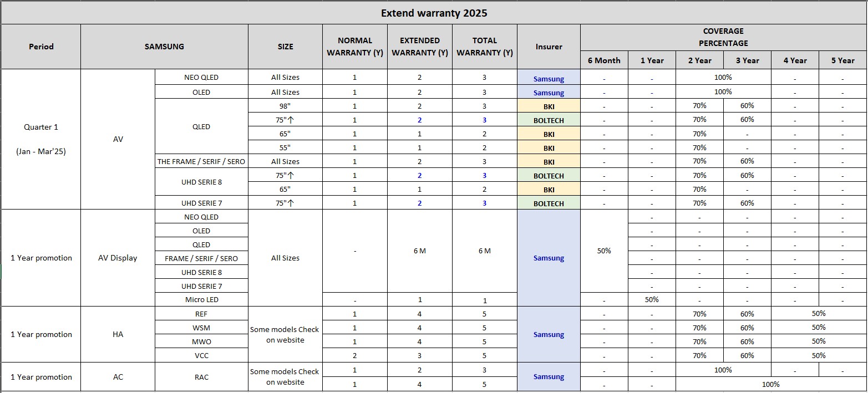Image resolution: width=868 pixels, height=393 pixels.
Task: Select the "Micro LED" product cell
Action: tap(201, 299)
